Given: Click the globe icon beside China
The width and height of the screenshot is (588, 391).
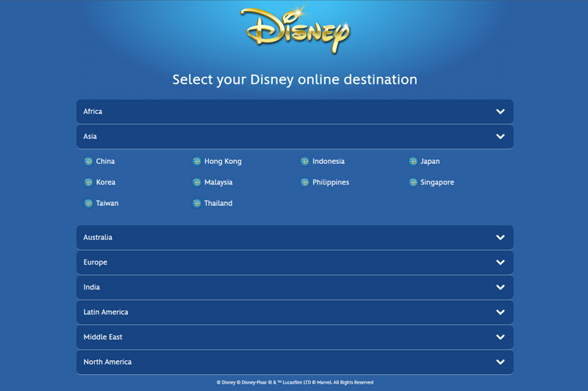Looking at the screenshot, I should coord(88,162).
